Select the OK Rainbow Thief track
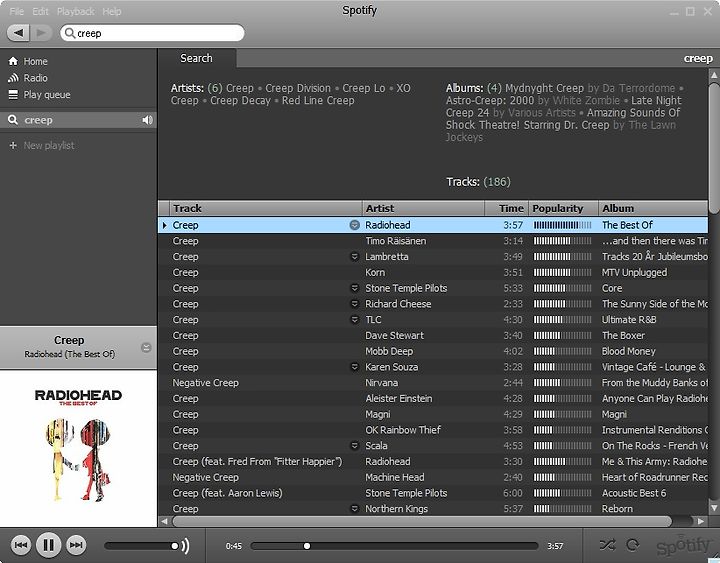This screenshot has height=563, width=720. click(x=433, y=430)
